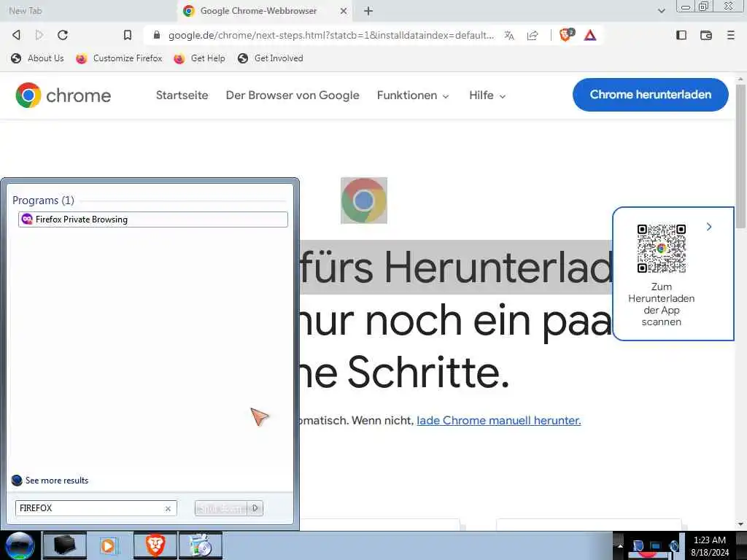This screenshot has width=747, height=560.
Task: Click the Shut down button
Action: tap(220, 508)
